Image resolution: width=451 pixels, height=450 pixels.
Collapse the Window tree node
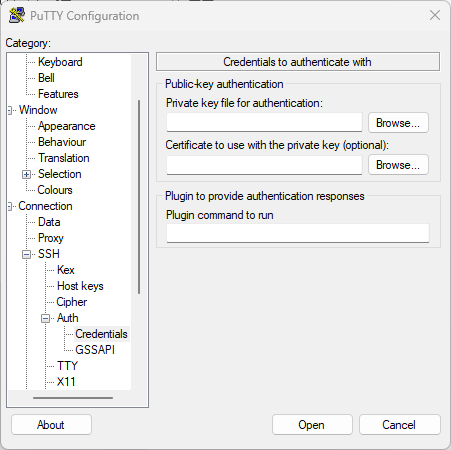coord(10,110)
